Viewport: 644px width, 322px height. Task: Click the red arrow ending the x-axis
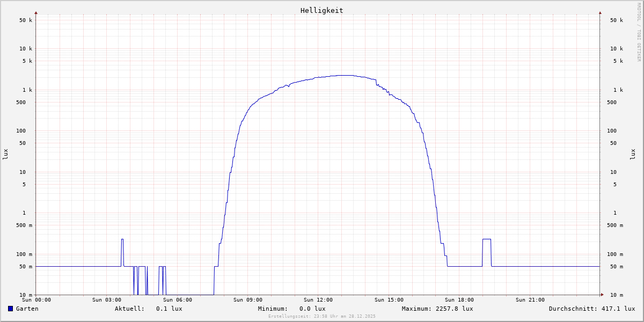(602, 295)
